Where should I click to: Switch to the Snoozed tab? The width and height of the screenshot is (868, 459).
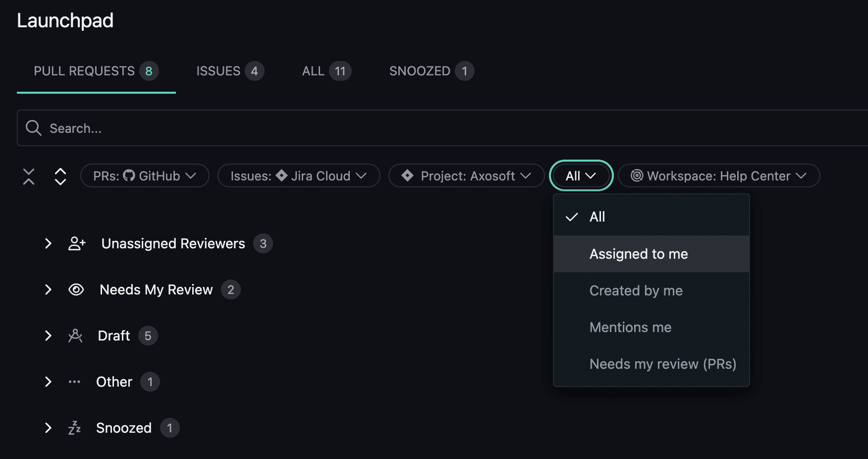[x=432, y=71]
